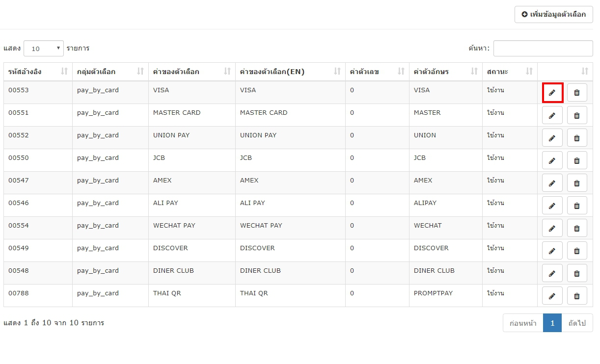
Task: Sort by รหัสอ้างอิง column
Action: [x=38, y=72]
